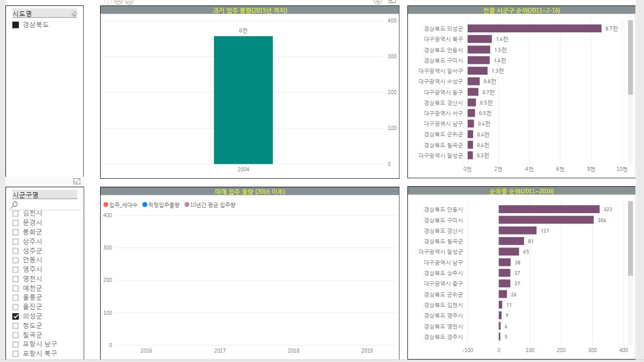The image size is (644, 362).
Task: Select the 경상북도 안동시 1.5천 bar in the 전출 시군구 순위 chart
Action: pyautogui.click(x=479, y=50)
